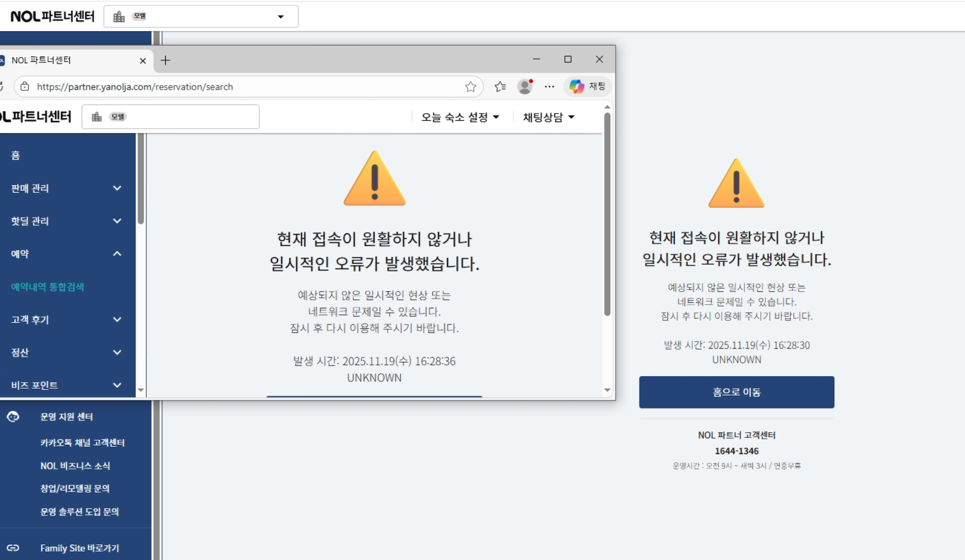The image size is (965, 560).
Task: Click the favorites list icon next to the star
Action: click(x=500, y=87)
